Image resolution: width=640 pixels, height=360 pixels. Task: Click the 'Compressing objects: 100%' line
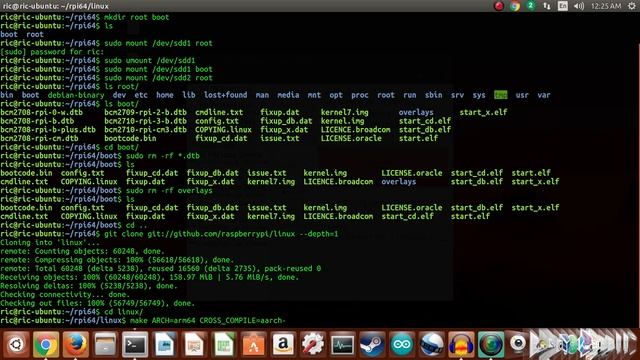coord(117,260)
